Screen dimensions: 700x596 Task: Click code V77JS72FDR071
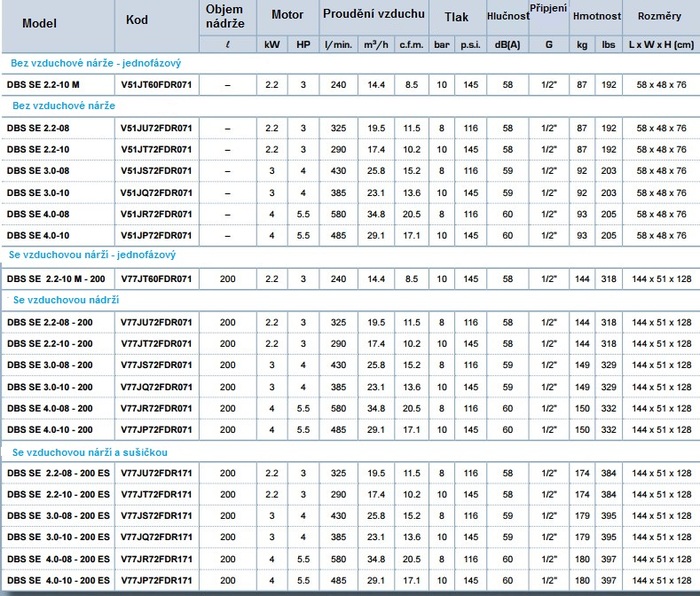(x=156, y=365)
